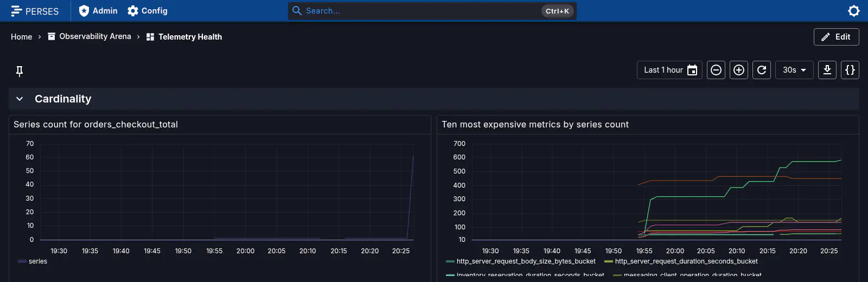Click the Observability Arena archive icon
Screen dimensions: 868x282
pos(52,36)
